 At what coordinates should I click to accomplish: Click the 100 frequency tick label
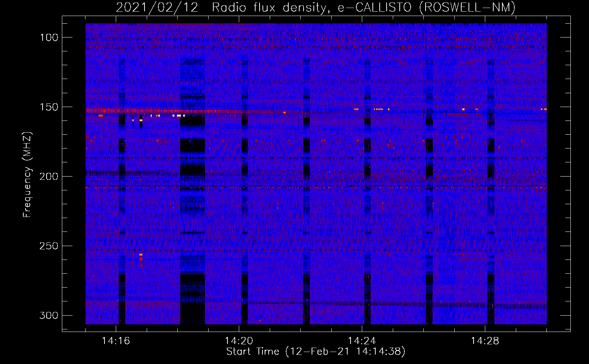48,37
